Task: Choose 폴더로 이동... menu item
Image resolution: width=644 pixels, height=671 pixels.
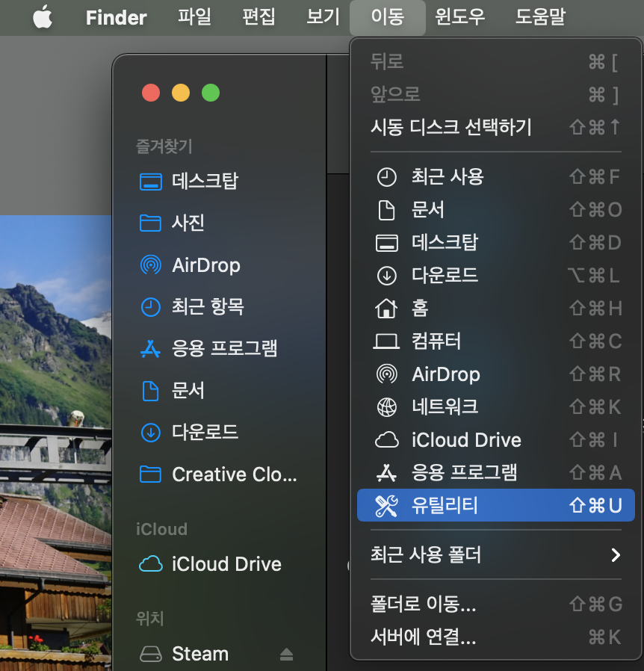Action: (x=495, y=604)
